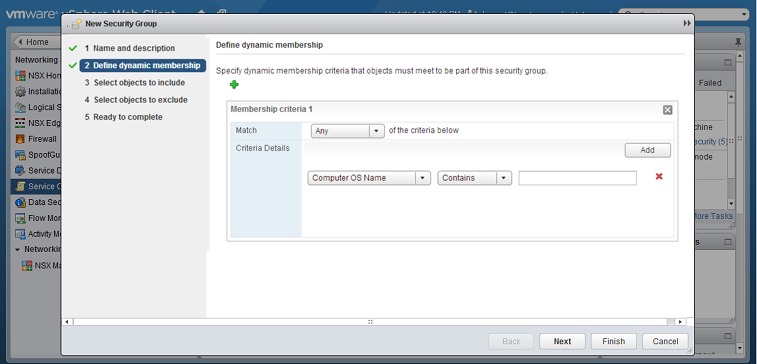This screenshot has height=364, width=757.
Task: Click the NSX Managers icon
Action: (x=27, y=266)
